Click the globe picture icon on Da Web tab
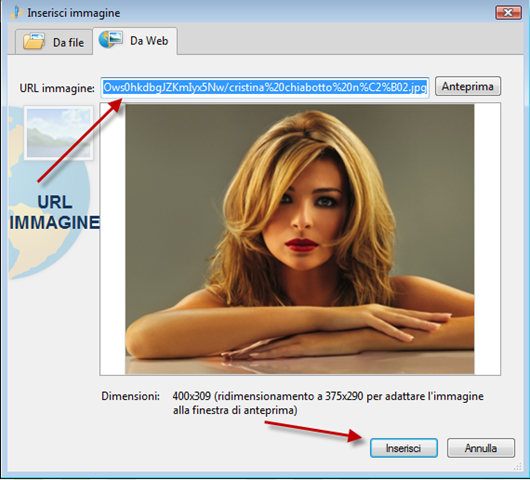The image size is (530, 480). (x=110, y=40)
